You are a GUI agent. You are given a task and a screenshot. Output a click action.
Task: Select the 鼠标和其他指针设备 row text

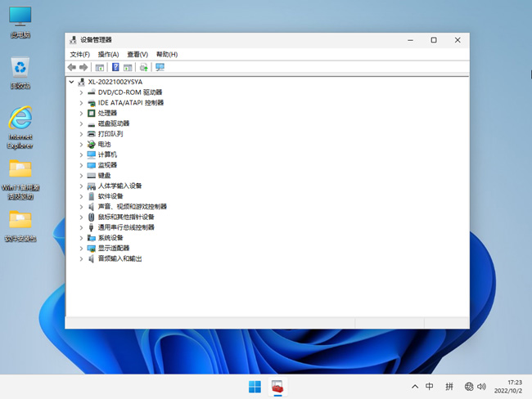tap(126, 217)
